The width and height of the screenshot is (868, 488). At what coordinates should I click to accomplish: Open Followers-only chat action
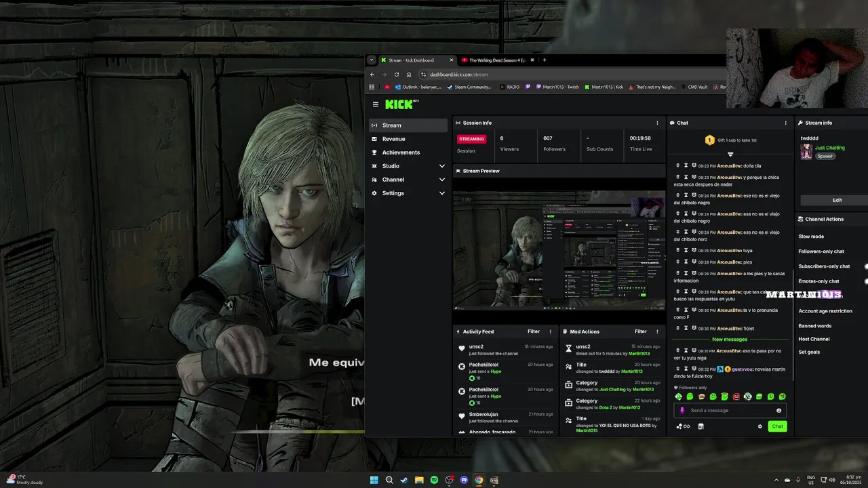point(821,251)
